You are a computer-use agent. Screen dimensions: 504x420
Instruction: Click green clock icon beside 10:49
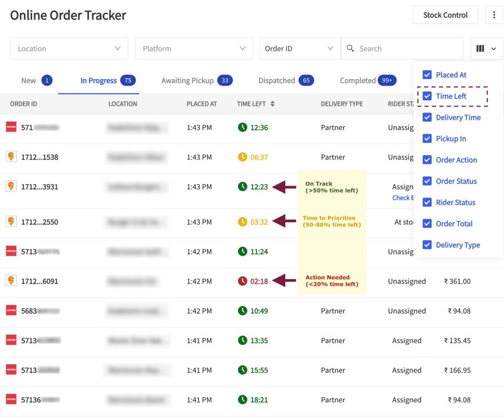coord(243,311)
